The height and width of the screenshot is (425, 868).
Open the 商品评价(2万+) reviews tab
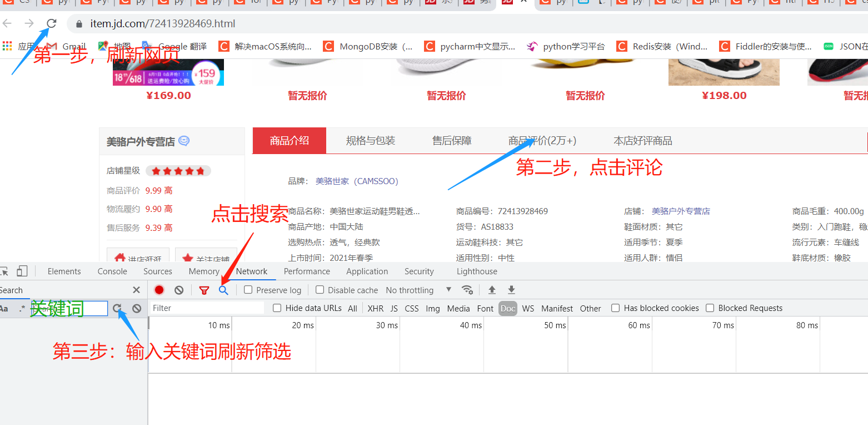(x=542, y=141)
